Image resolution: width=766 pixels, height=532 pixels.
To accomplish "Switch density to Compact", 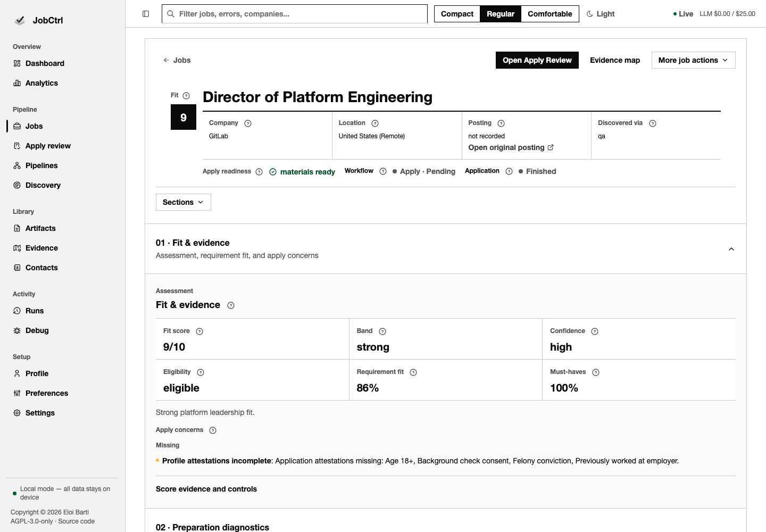I will pos(457,14).
